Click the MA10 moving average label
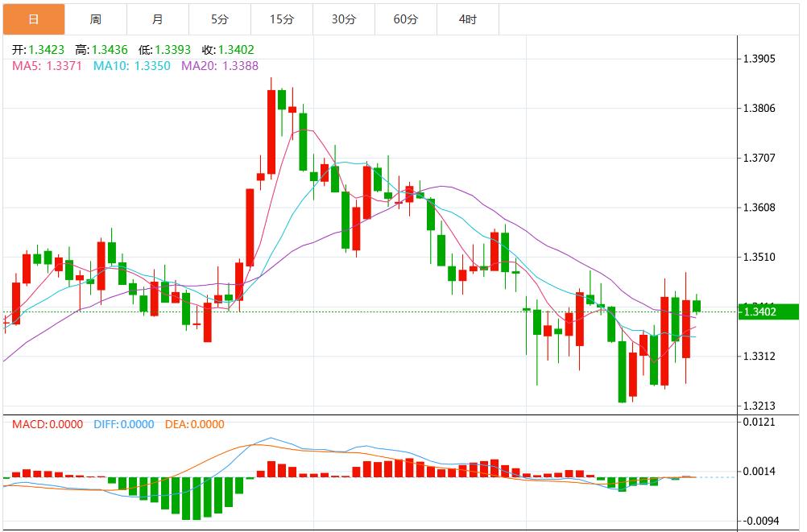 coord(132,66)
